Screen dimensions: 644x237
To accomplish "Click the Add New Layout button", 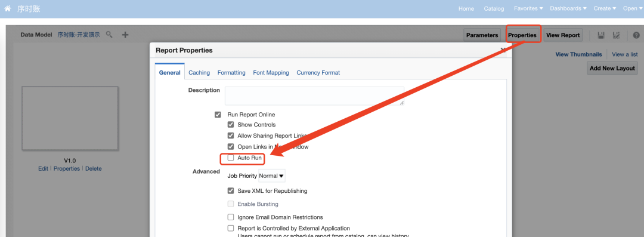I will [x=612, y=68].
